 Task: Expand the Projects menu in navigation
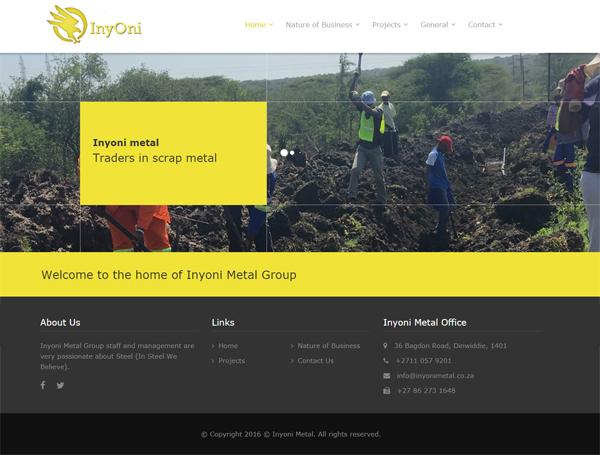coord(390,24)
